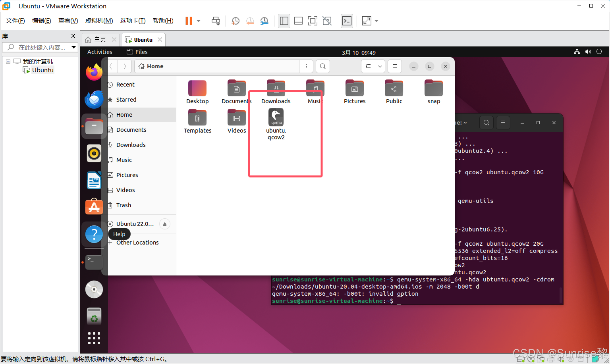Open the 帮助(H) menu
Screen dimensions: 610x364
tap(163, 21)
